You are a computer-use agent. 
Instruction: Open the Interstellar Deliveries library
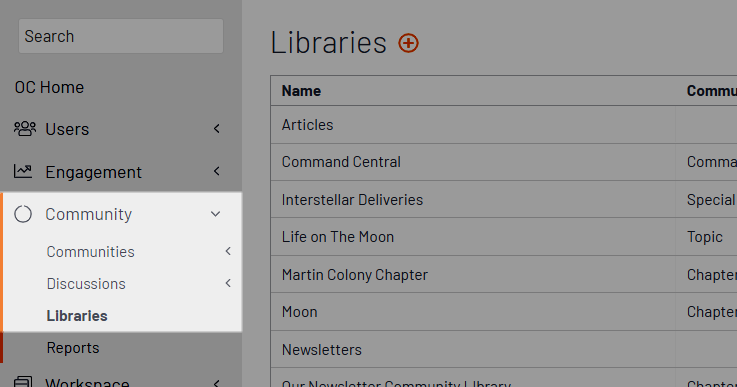click(x=353, y=199)
